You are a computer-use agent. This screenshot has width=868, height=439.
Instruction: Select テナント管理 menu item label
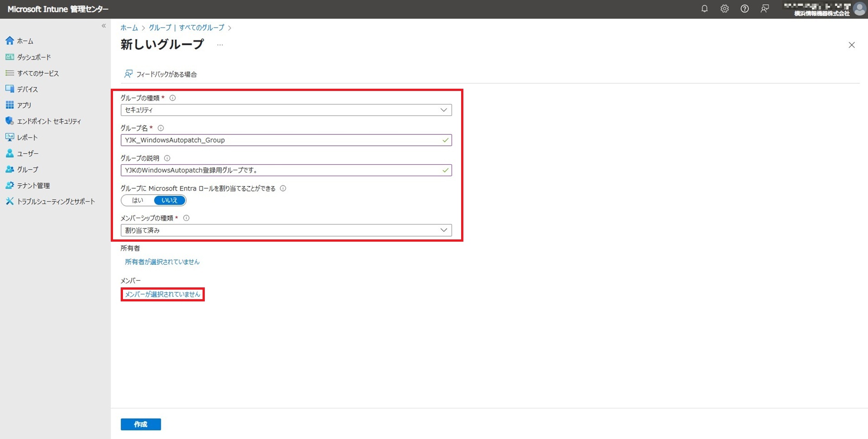point(33,186)
